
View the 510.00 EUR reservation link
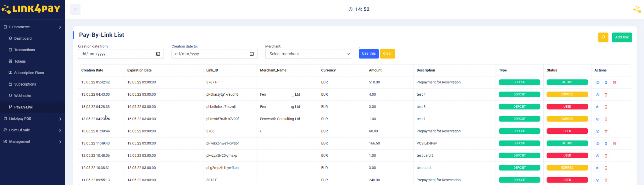(x=597, y=82)
